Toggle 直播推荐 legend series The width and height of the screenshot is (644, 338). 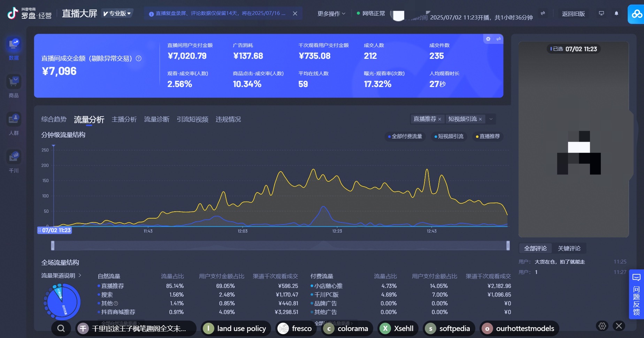[488, 136]
